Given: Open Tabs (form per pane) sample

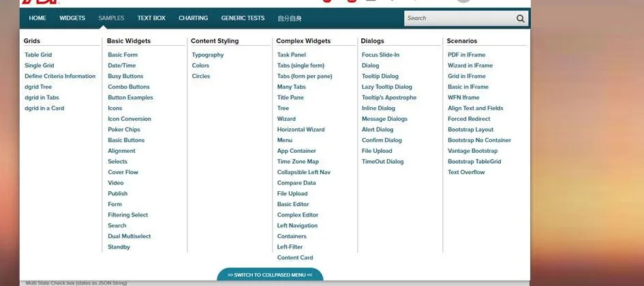Looking at the screenshot, I should click(x=305, y=76).
